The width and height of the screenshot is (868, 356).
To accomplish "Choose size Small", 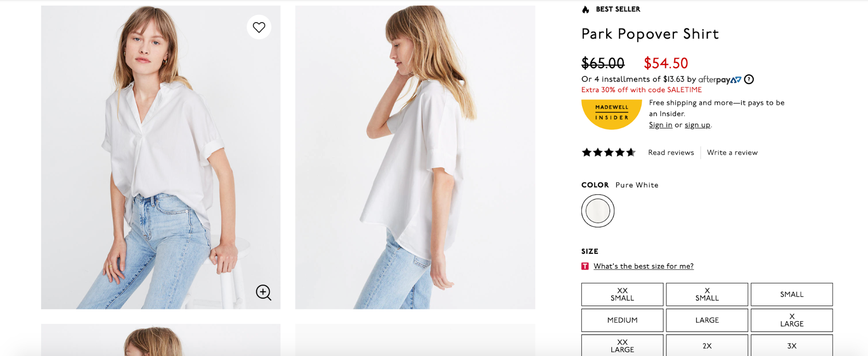I will point(792,294).
